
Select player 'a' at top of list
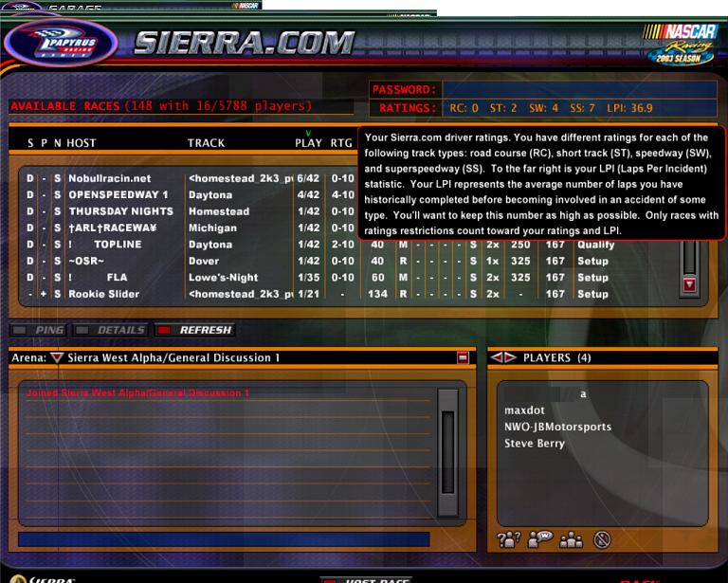[583, 394]
